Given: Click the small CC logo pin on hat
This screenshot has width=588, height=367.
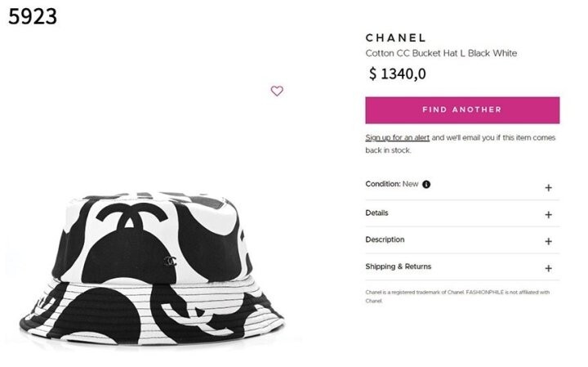Looking at the screenshot, I should (171, 261).
